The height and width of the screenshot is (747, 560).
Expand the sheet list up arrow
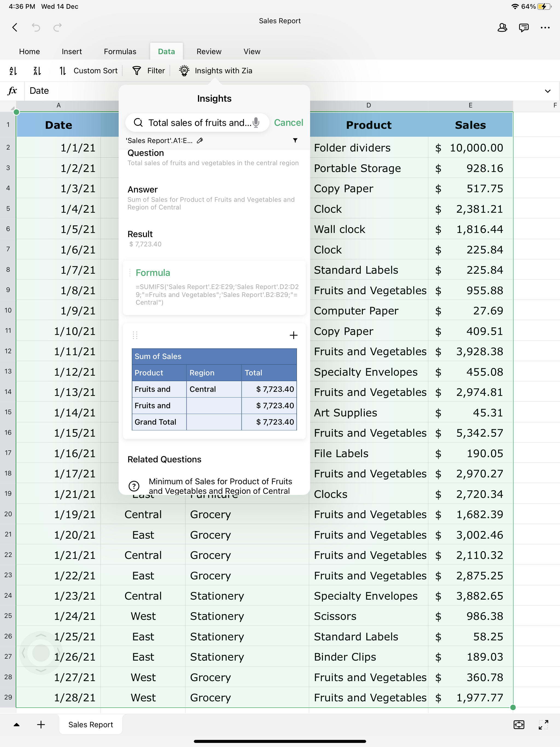pyautogui.click(x=16, y=724)
